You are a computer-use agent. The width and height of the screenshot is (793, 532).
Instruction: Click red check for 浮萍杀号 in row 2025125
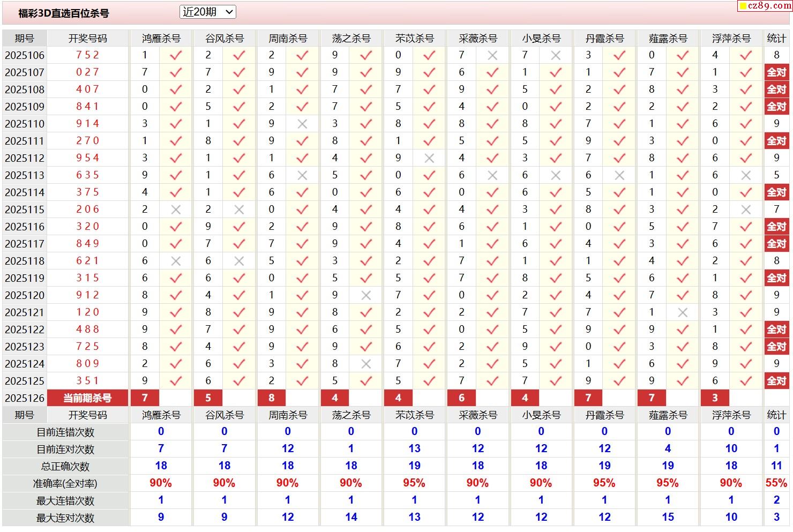coord(746,381)
